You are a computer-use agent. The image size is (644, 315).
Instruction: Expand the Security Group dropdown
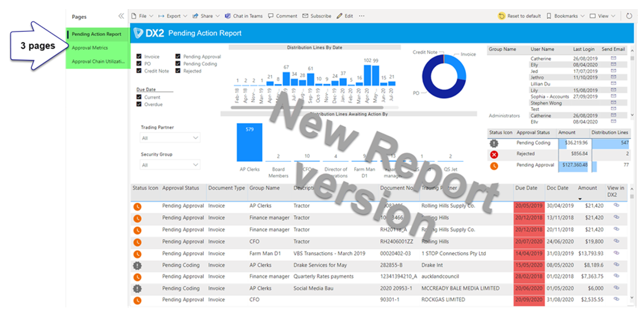point(170,165)
